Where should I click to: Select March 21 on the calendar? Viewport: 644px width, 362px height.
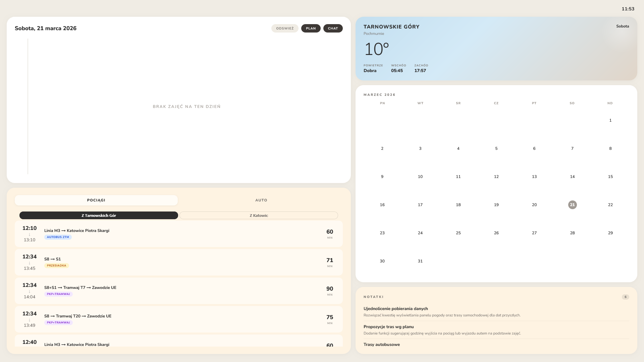tap(572, 204)
